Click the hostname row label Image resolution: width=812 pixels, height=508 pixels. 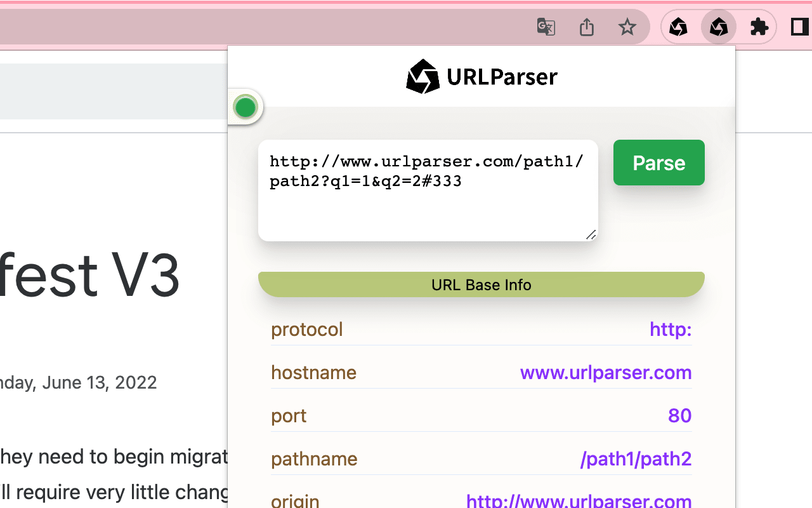(314, 373)
